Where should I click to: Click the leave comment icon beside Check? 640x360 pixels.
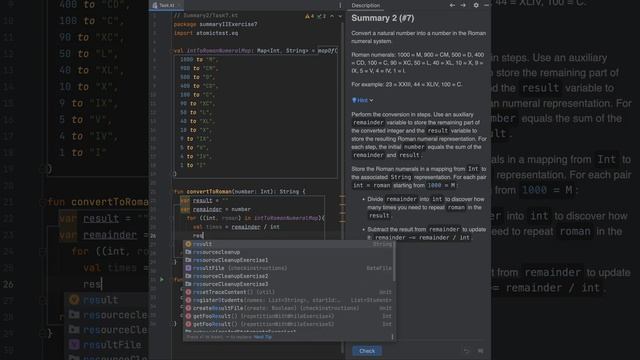tap(480, 351)
